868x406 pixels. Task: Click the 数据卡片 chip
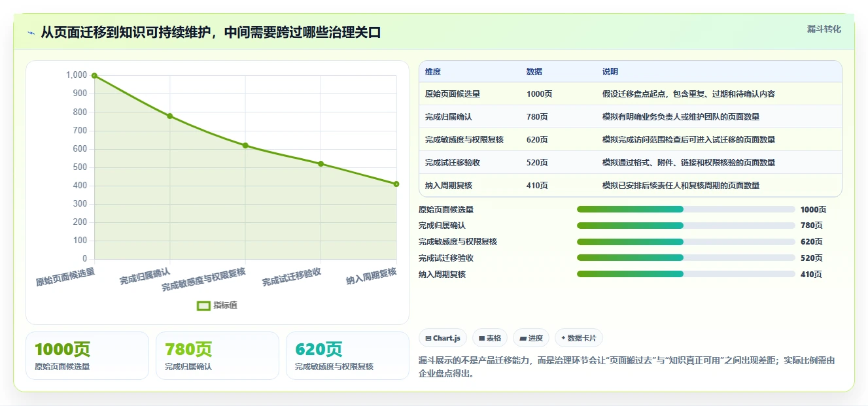coord(578,338)
